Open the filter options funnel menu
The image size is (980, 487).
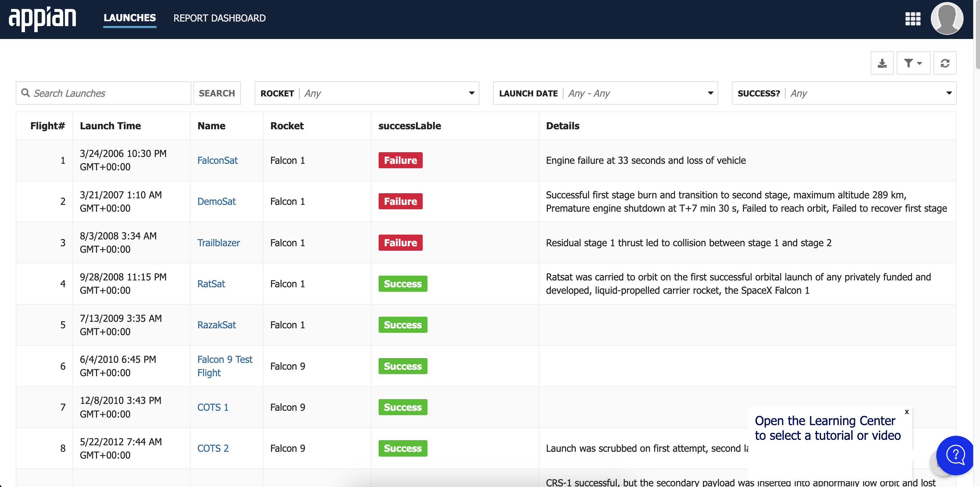click(913, 63)
